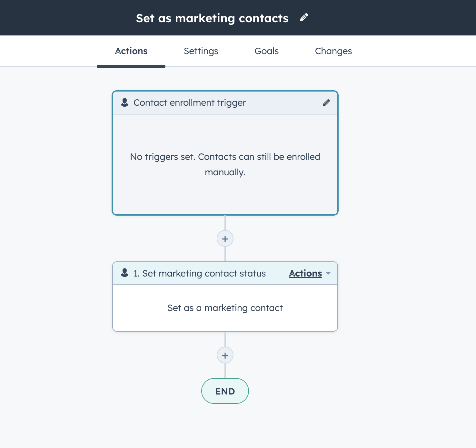View the Changes tab
Image resolution: width=476 pixels, height=448 pixels.
(333, 51)
